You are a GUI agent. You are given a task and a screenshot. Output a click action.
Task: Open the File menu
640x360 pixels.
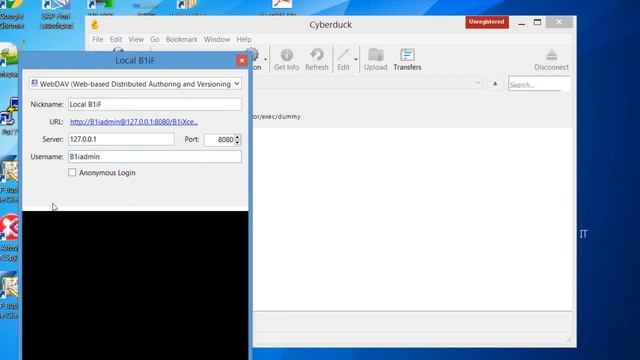click(98, 39)
